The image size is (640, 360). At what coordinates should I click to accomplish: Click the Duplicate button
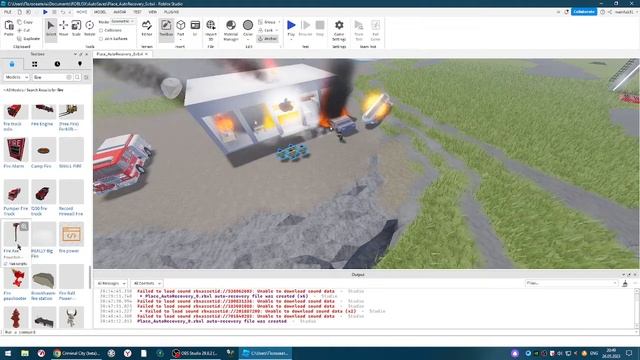(29, 39)
